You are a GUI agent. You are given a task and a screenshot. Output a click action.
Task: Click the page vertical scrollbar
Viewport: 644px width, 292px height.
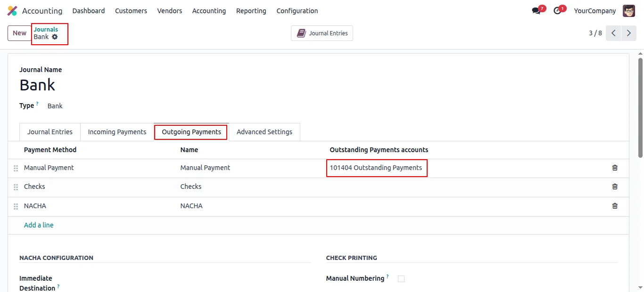(x=640, y=108)
